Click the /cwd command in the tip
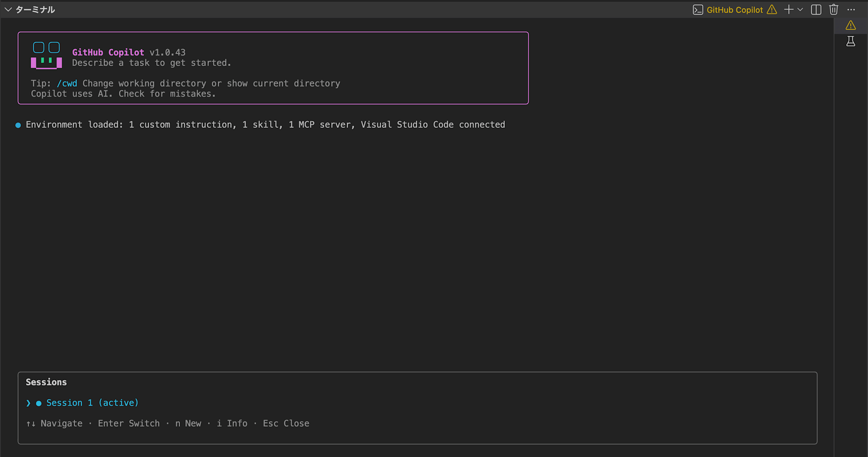The height and width of the screenshot is (457, 868). pos(67,83)
